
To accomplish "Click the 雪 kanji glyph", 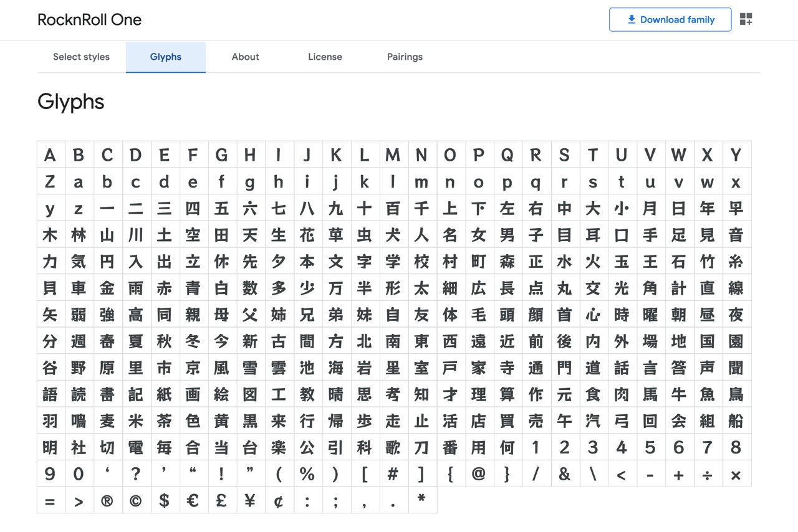I will point(250,368).
